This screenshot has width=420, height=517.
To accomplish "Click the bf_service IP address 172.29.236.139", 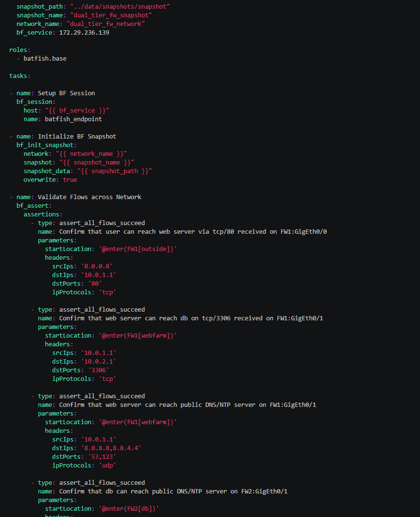I will 84,33.
